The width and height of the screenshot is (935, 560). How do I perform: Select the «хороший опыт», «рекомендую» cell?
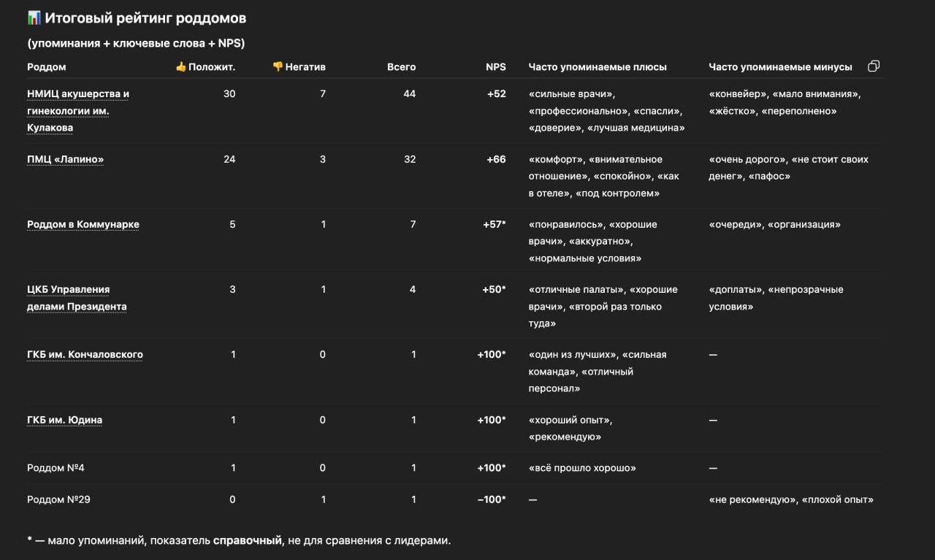point(570,429)
